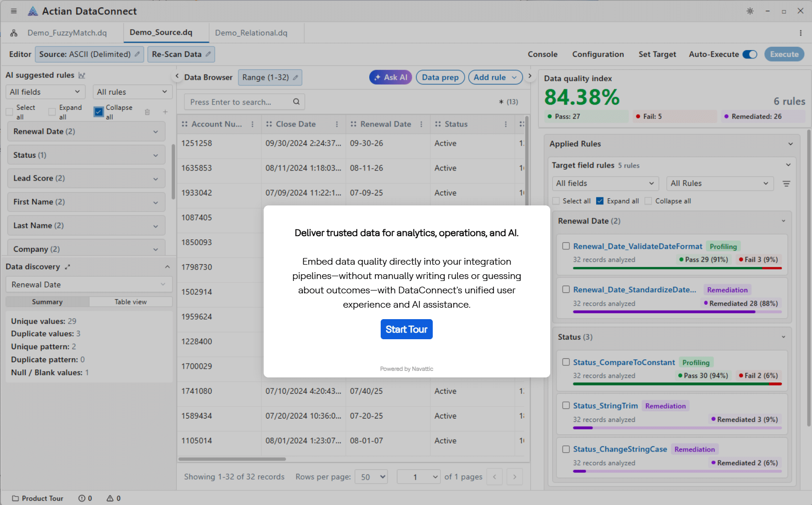Toggle the Auto-Execute switch

750,54
